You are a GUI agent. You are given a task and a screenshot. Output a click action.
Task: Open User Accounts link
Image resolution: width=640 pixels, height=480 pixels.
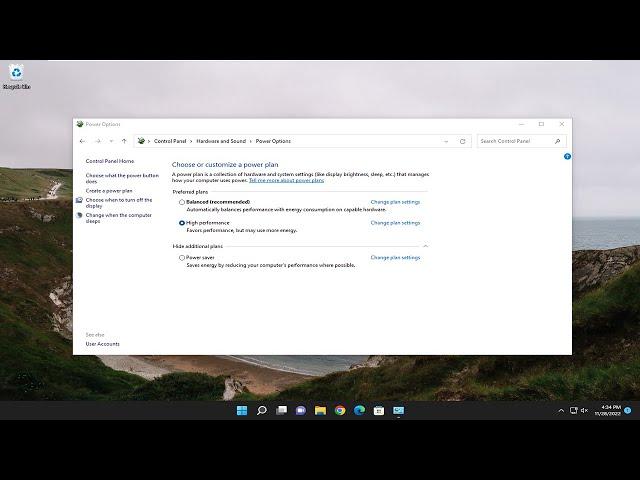click(102, 344)
